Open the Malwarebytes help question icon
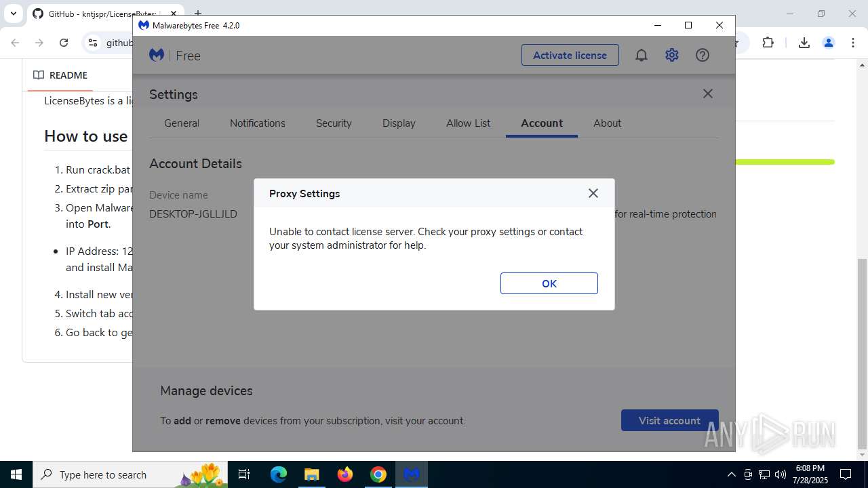This screenshot has height=488, width=868. [703, 55]
